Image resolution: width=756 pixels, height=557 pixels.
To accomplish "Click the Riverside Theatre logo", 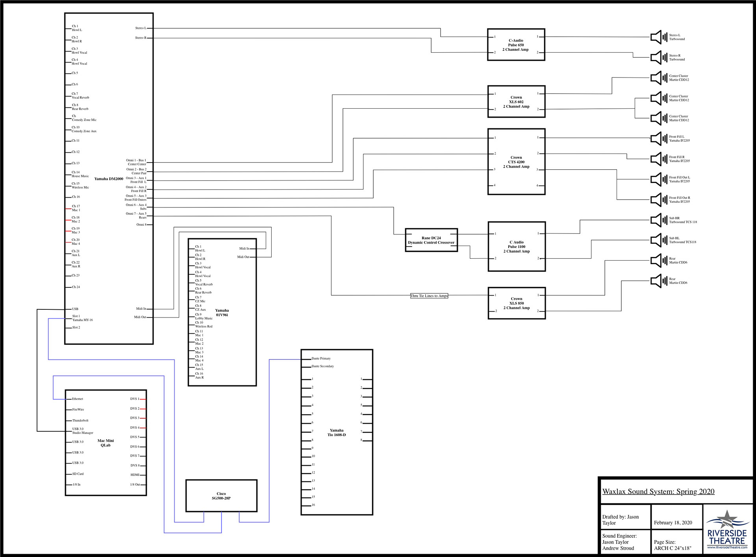I will 727,529.
